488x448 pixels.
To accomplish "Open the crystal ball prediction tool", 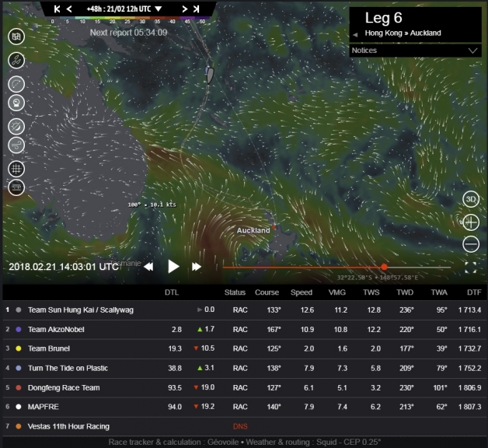I will [16, 103].
